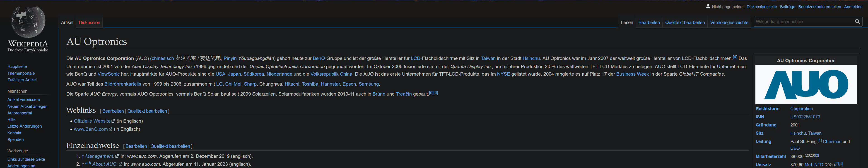868x168 pixels.
Task: Open the Trenčín link
Action: click(x=404, y=94)
